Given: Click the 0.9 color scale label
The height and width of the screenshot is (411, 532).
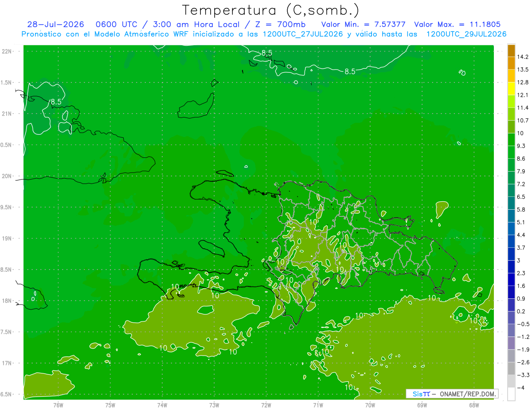Looking at the screenshot, I should [x=521, y=298].
